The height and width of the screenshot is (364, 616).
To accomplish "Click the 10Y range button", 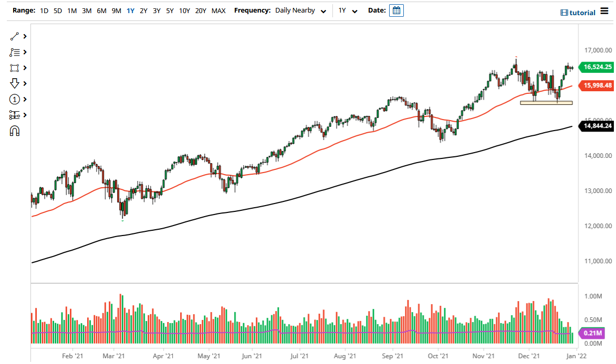I will pos(184,10).
